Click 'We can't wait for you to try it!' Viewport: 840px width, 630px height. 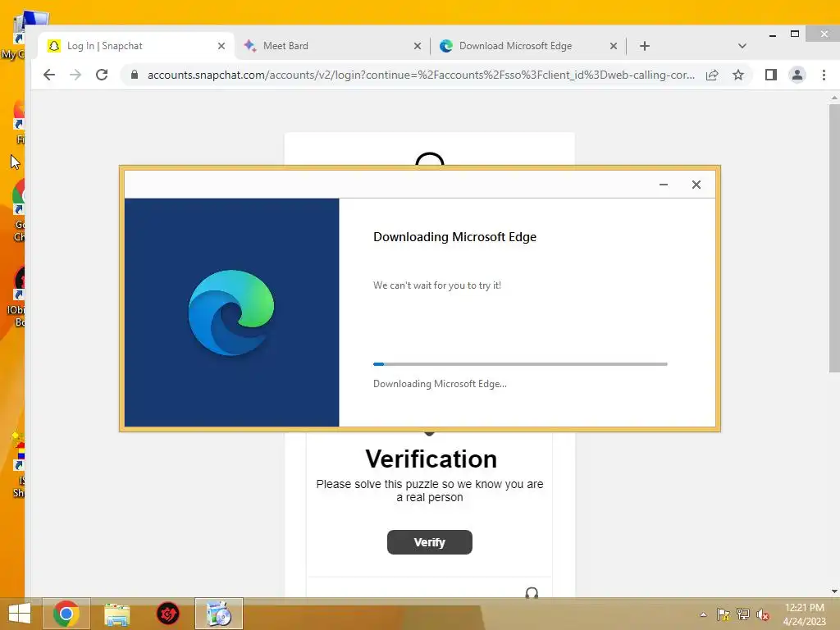click(437, 285)
